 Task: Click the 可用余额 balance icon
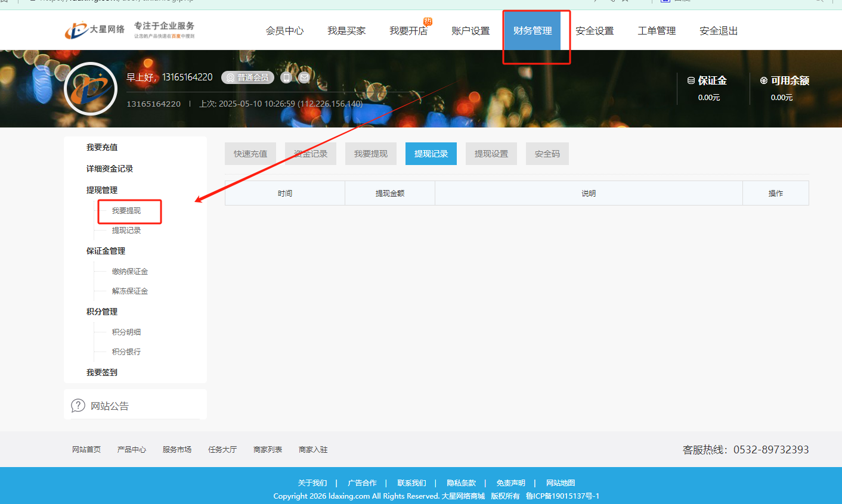(764, 80)
